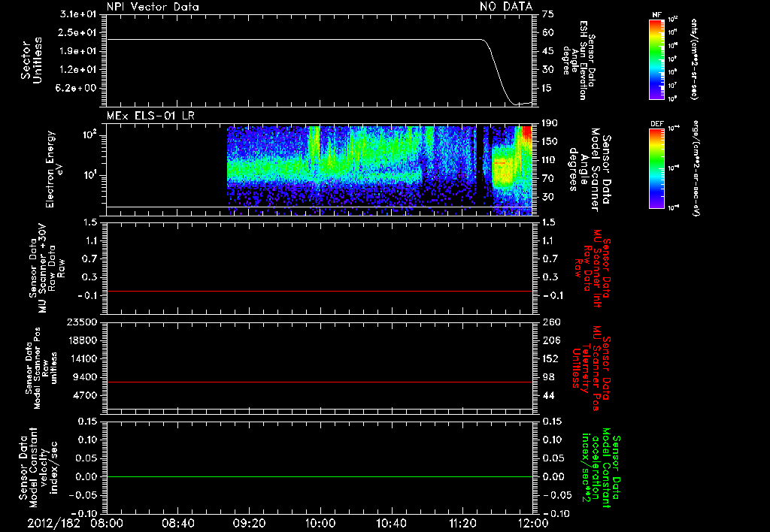Click the '75' sun elevation tick value
Viewport: 770px width, 532px height.
(x=548, y=14)
